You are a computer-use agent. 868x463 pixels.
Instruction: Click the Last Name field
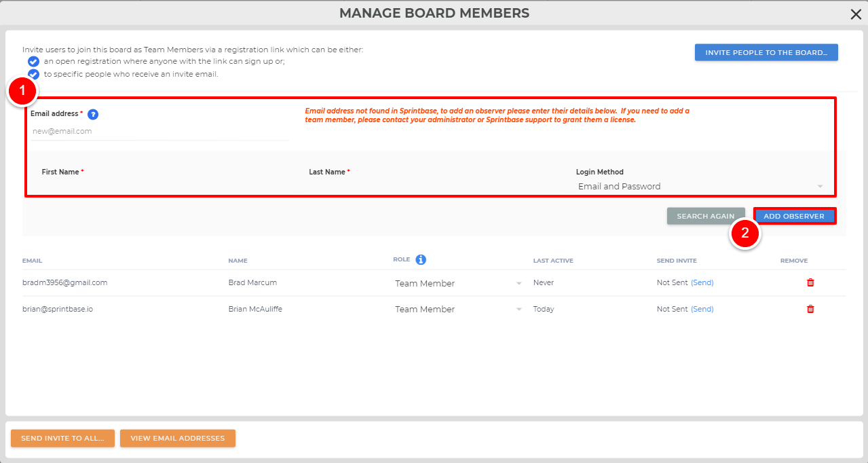pos(431,186)
